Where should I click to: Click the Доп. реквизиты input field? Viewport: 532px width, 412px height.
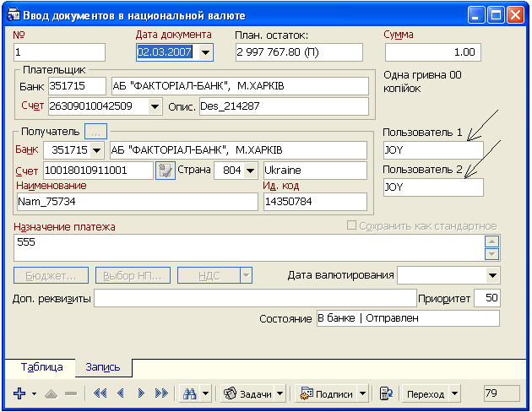255,298
